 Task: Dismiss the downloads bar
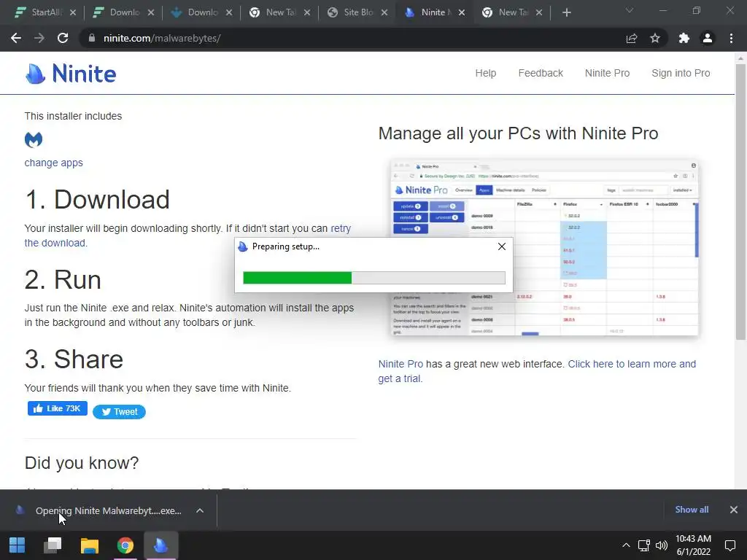[734, 510]
